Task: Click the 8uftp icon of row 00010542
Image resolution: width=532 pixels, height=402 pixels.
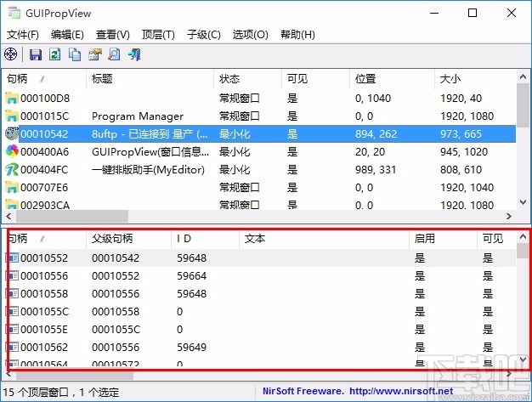Action: 12,133
